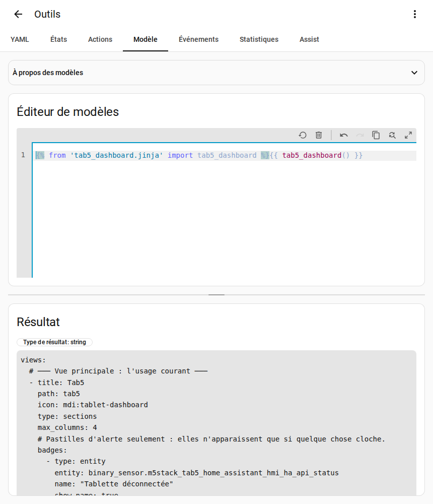Click the Résultat heading
The height and width of the screenshot is (504, 433).
(x=38, y=322)
